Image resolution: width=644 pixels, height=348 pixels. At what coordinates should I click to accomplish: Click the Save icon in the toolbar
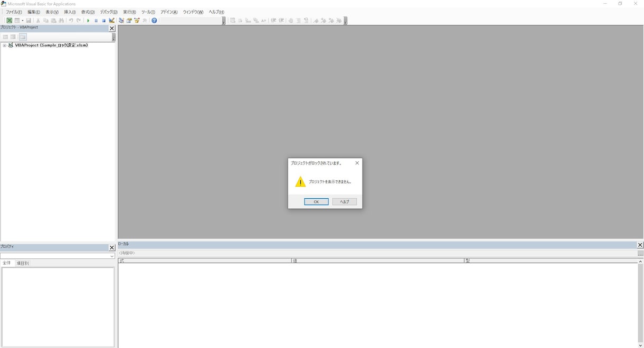pos(29,21)
